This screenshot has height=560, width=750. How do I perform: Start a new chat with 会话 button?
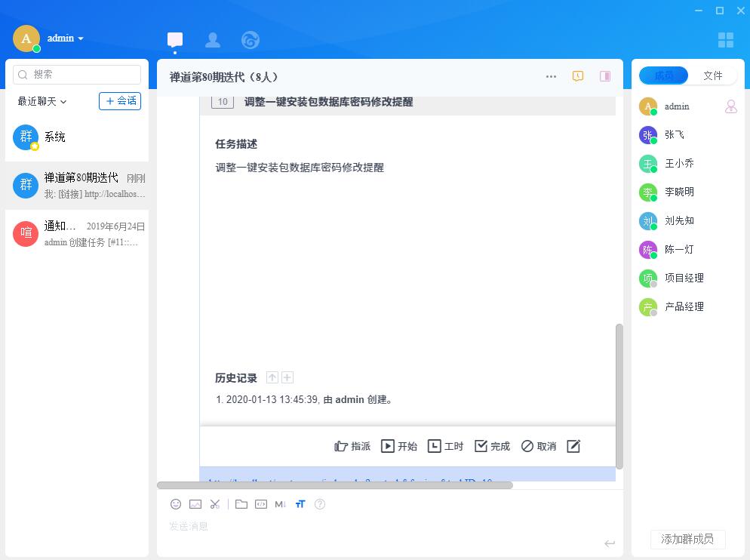coord(120,101)
